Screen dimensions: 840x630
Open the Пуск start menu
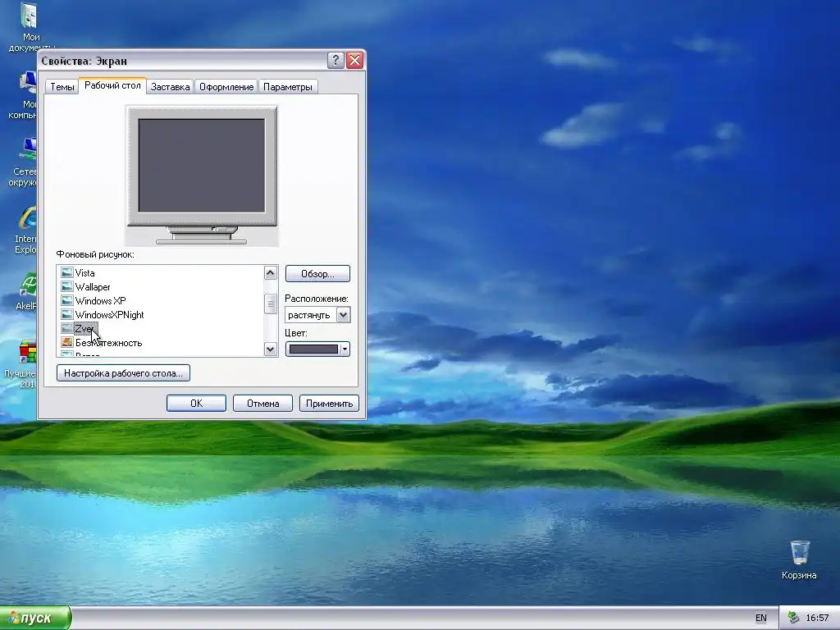(35, 618)
